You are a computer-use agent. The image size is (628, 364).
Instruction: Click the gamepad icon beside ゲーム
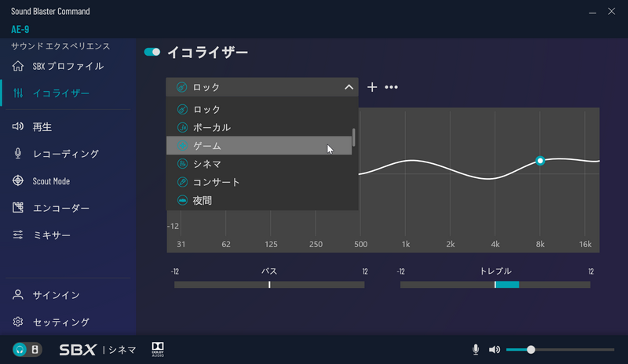coord(182,145)
